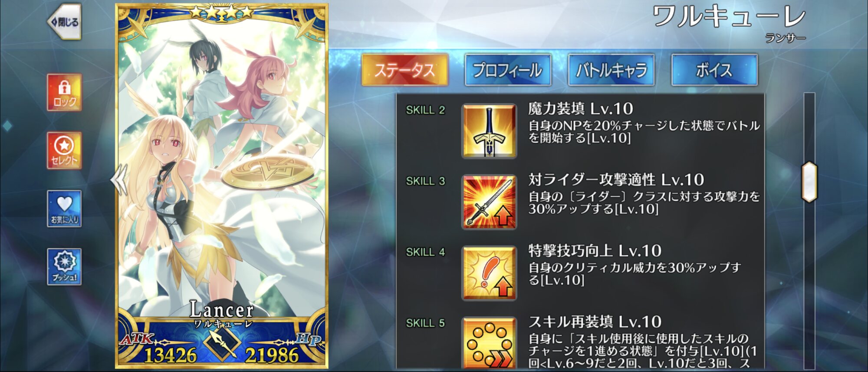Tap the プッシュ push notification icon
The width and height of the screenshot is (868, 372).
(x=64, y=267)
